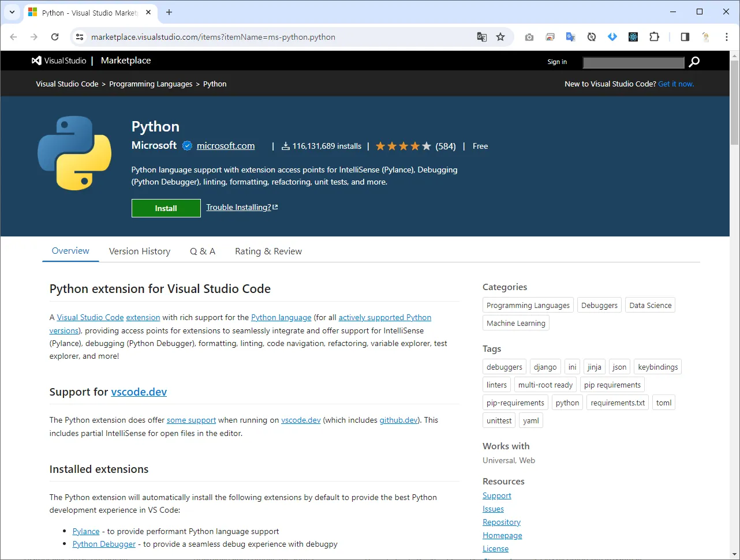This screenshot has height=560, width=740.
Task: Go to Programming Languages breadcrumb
Action: click(151, 84)
